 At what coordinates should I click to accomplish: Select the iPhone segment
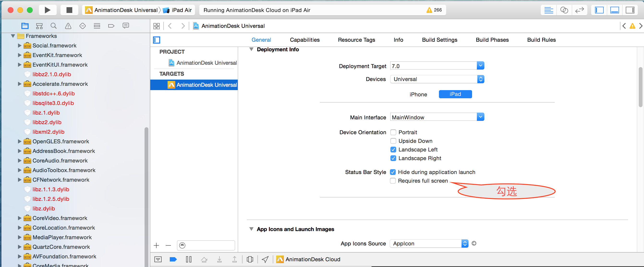[418, 94]
